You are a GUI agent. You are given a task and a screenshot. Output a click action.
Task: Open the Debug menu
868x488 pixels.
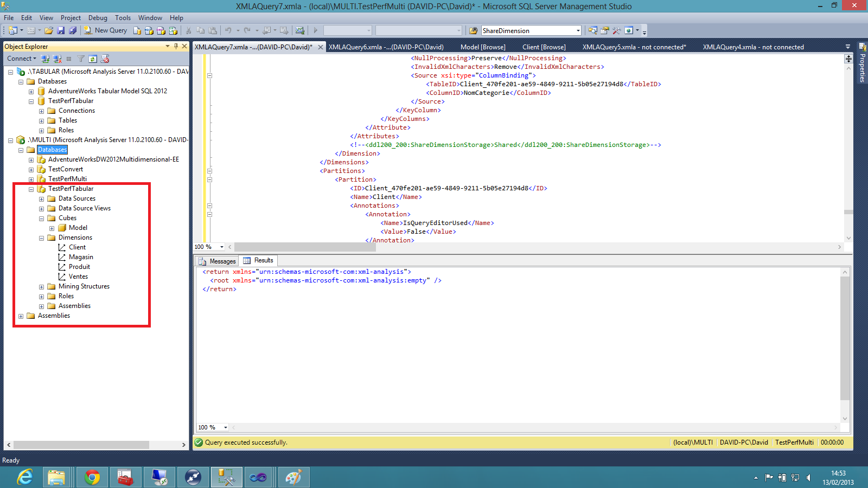(x=98, y=18)
